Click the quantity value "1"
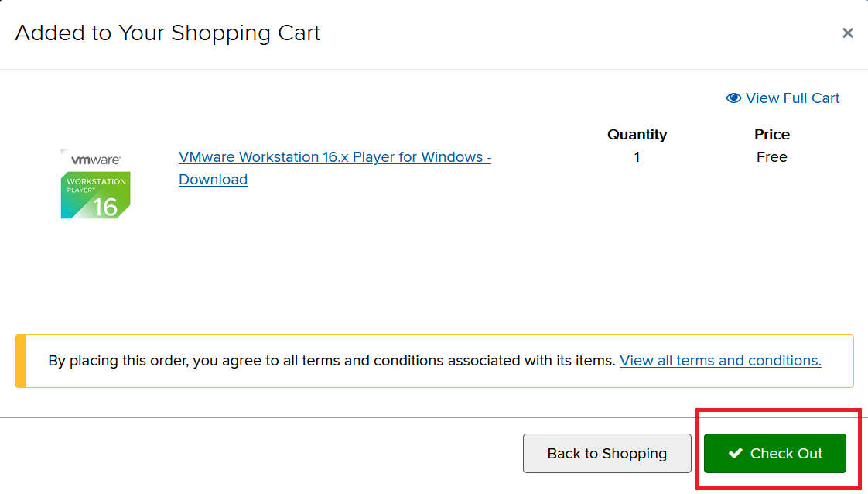Screen dimensions: 868x494 [637, 157]
